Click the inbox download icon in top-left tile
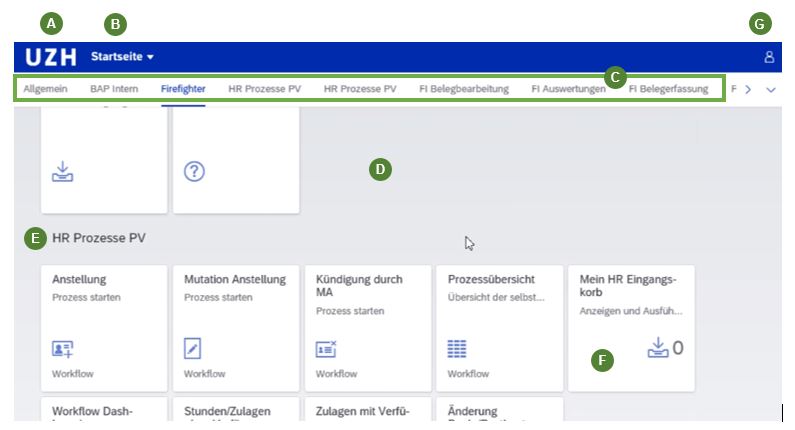This screenshot has width=795, height=430. 62,171
